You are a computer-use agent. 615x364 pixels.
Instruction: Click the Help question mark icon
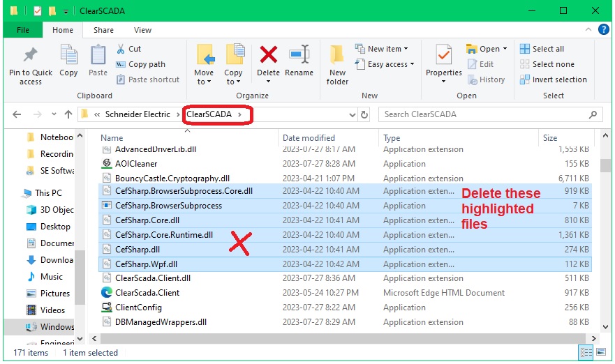click(x=604, y=29)
